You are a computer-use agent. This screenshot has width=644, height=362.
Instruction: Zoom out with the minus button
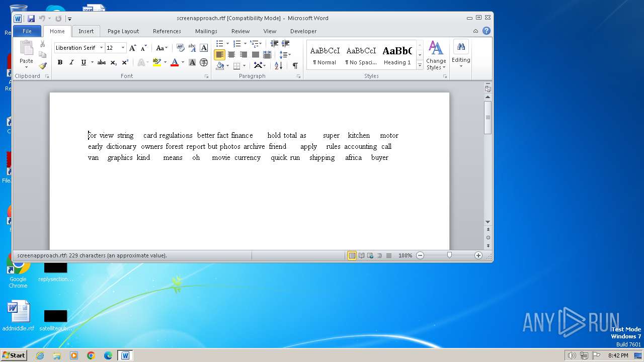tap(420, 255)
